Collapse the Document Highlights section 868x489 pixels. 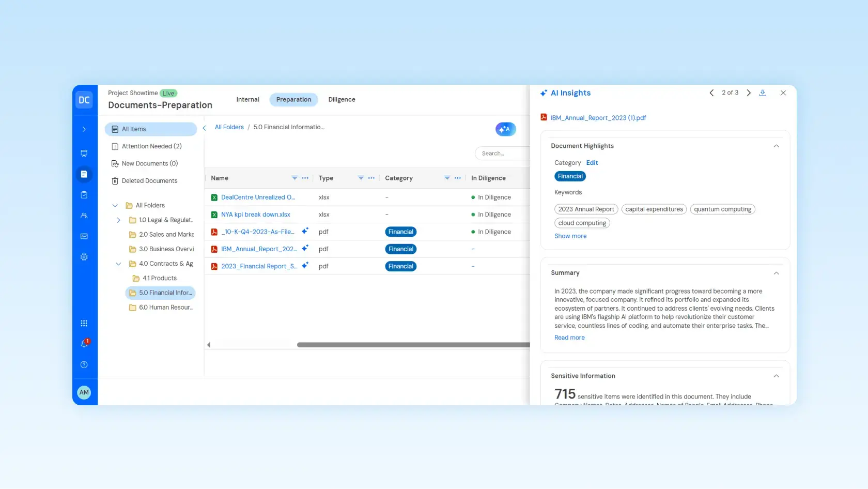776,146
